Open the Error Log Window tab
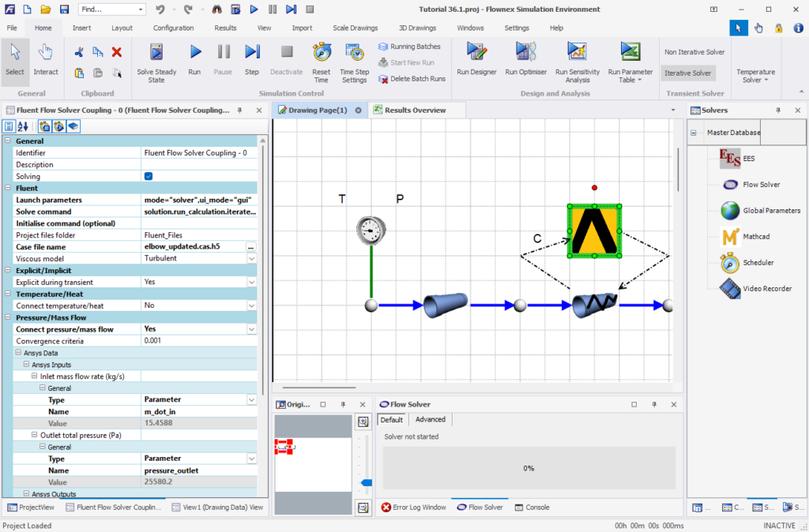809x532 pixels. coord(414,508)
